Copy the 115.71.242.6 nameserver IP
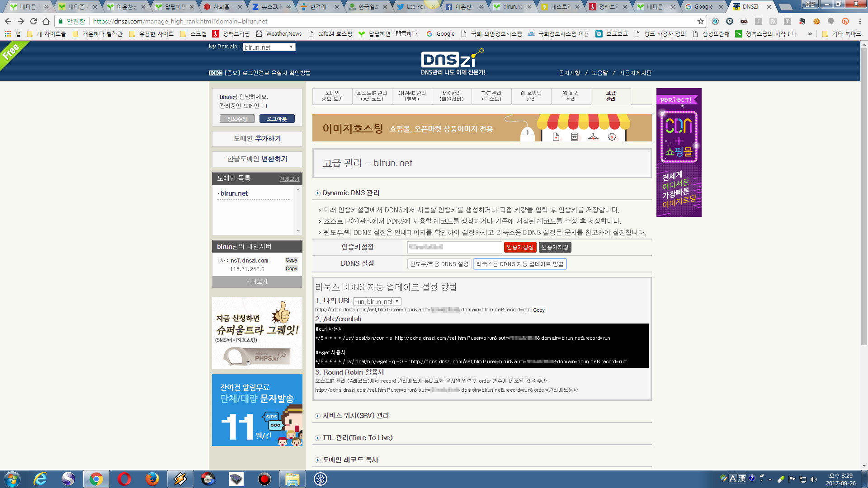Image resolution: width=868 pixels, height=488 pixels. [291, 269]
